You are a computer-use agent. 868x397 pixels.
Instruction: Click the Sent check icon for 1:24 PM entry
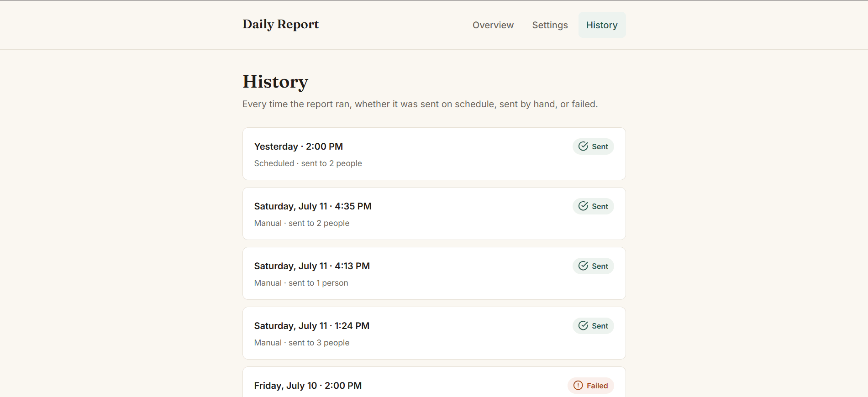583,326
